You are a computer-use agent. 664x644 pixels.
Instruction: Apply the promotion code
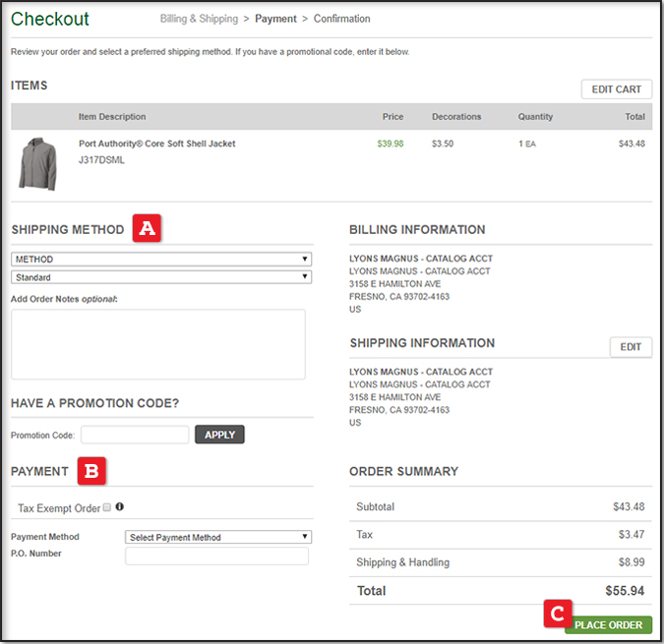point(219,435)
